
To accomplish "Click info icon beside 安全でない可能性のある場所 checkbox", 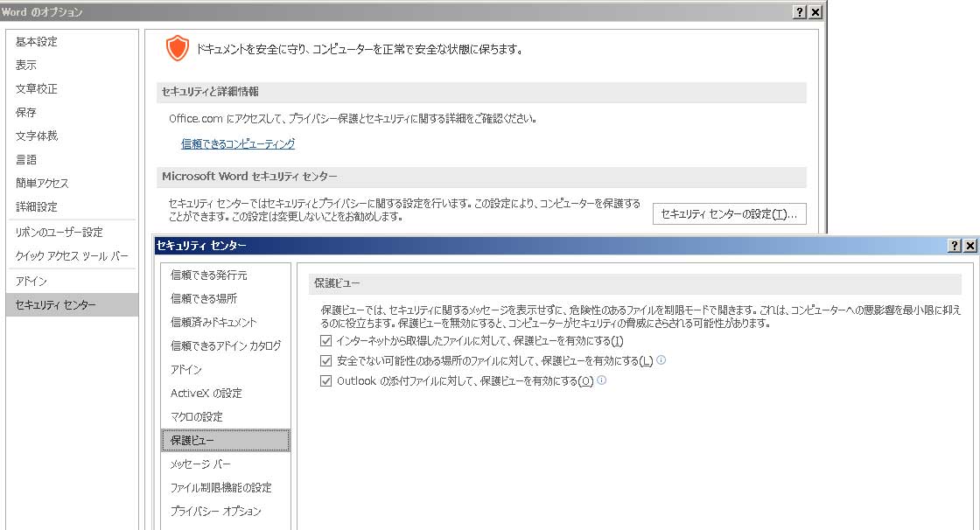I will click(x=661, y=359).
